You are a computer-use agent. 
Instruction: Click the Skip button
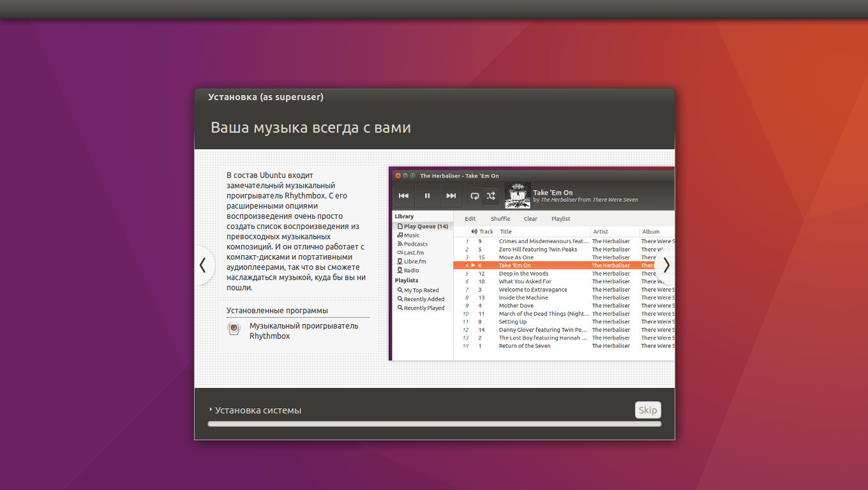pyautogui.click(x=648, y=410)
